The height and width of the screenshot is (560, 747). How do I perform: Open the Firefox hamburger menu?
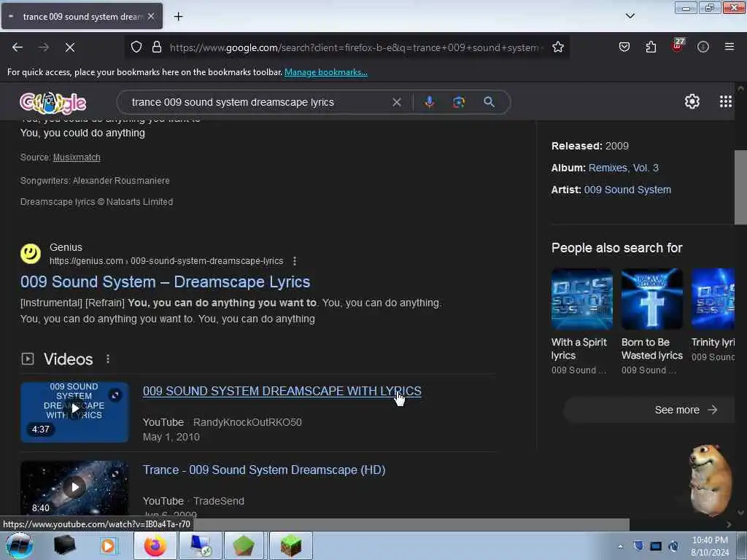729,47
